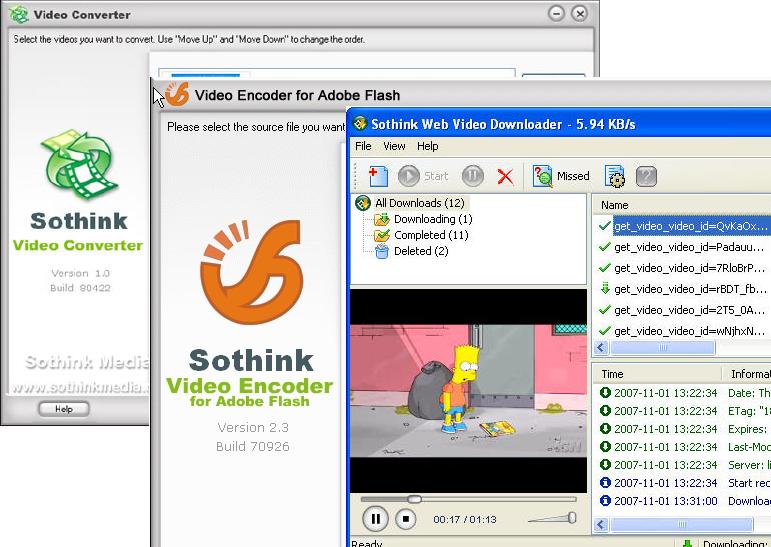Click the checkmark icon beside 2T5_0A file

605,310
